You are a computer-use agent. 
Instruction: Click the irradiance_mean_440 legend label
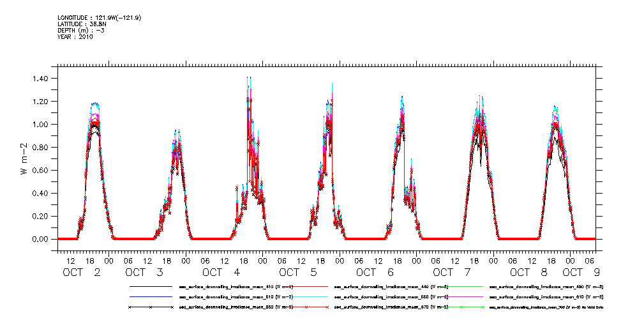coord(391,287)
